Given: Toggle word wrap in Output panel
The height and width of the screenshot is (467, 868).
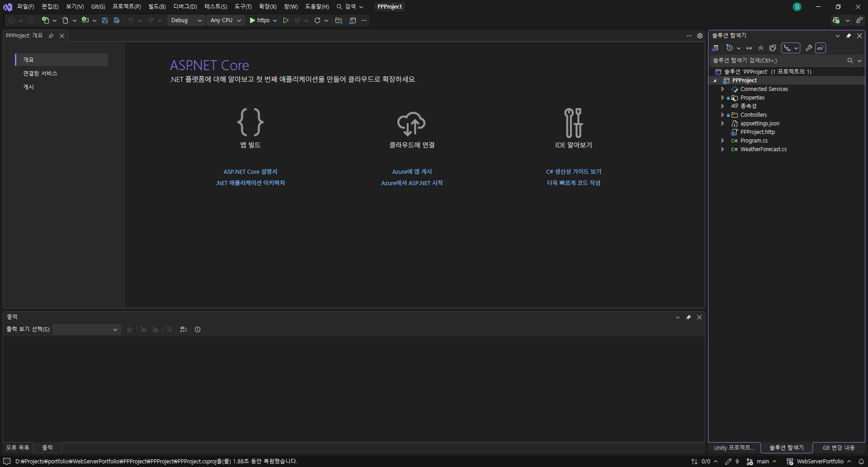Looking at the screenshot, I should pyautogui.click(x=184, y=329).
